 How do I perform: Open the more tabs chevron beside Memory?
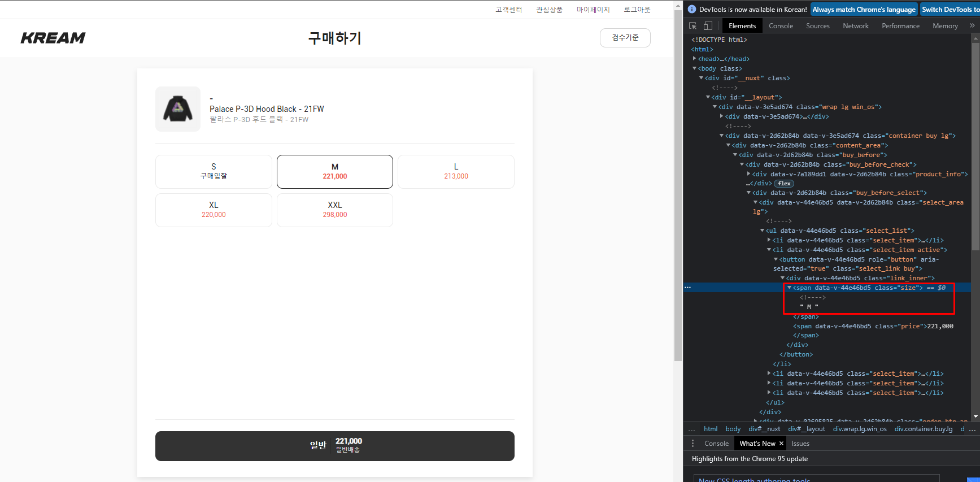coord(972,26)
